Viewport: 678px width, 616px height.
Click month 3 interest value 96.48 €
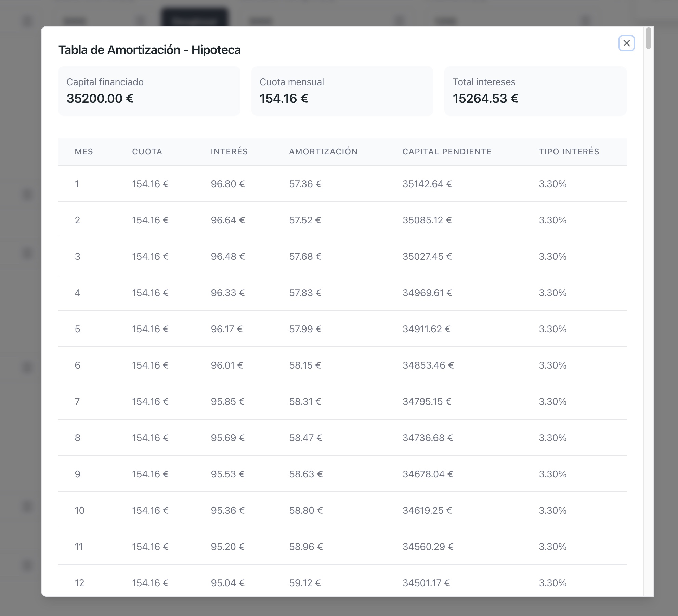228,257
